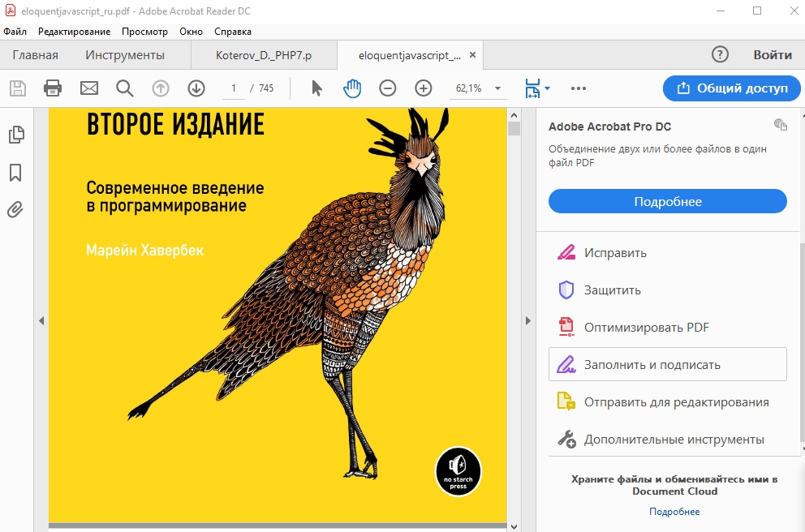Go to previous page arrow icon
The image size is (805, 532).
tap(161, 88)
